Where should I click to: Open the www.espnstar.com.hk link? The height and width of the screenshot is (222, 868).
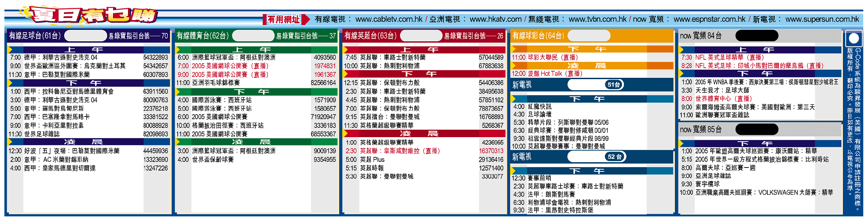(x=709, y=19)
